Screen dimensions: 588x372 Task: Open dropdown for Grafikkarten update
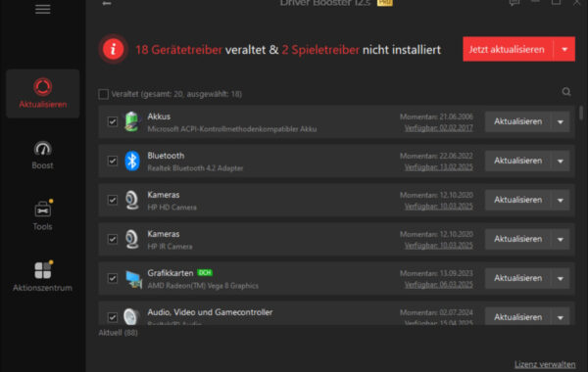(x=561, y=278)
